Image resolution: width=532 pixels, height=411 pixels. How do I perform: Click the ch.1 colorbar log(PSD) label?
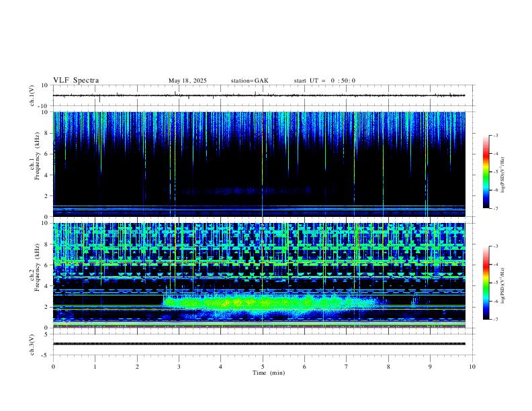[x=502, y=175]
